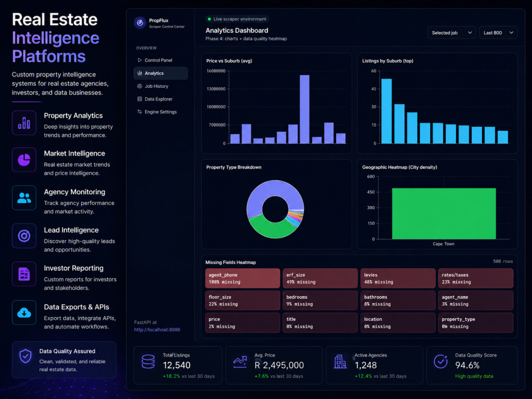Click the Data Explorer table icon
Screen dimensions: 532x399
click(x=139, y=99)
